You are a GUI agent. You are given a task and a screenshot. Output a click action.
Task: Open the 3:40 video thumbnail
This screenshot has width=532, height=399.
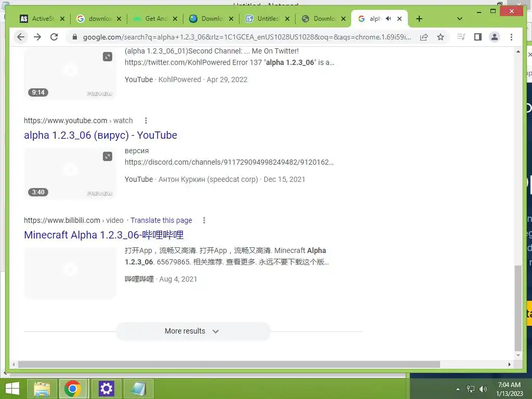[x=70, y=174]
